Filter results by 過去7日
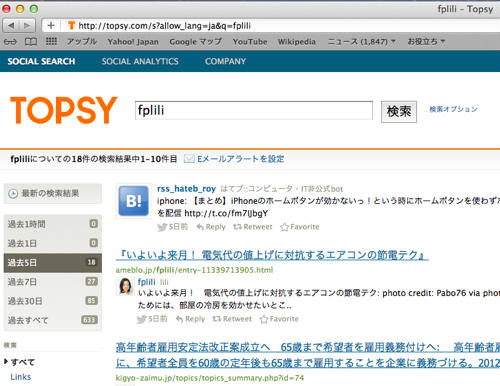 (53, 282)
